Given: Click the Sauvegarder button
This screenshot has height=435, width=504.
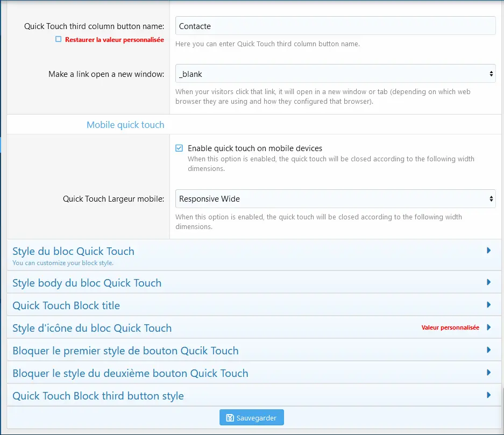Looking at the screenshot, I should 251,418.
